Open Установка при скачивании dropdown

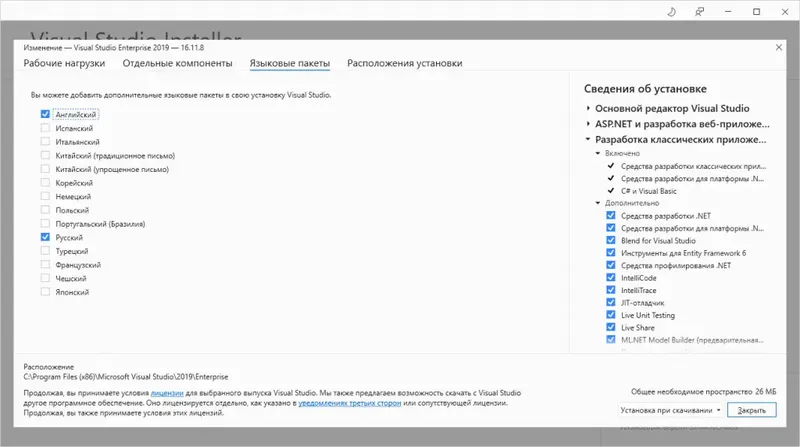(x=670, y=410)
